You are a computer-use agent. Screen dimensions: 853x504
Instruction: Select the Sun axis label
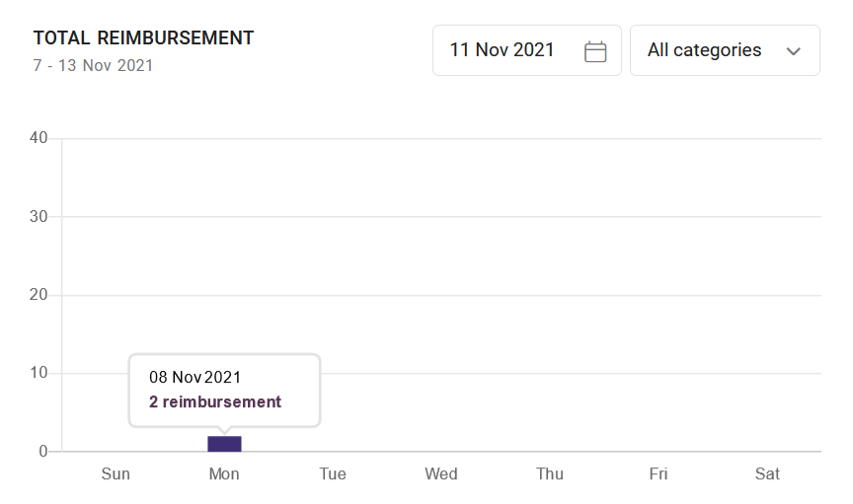[x=116, y=474]
